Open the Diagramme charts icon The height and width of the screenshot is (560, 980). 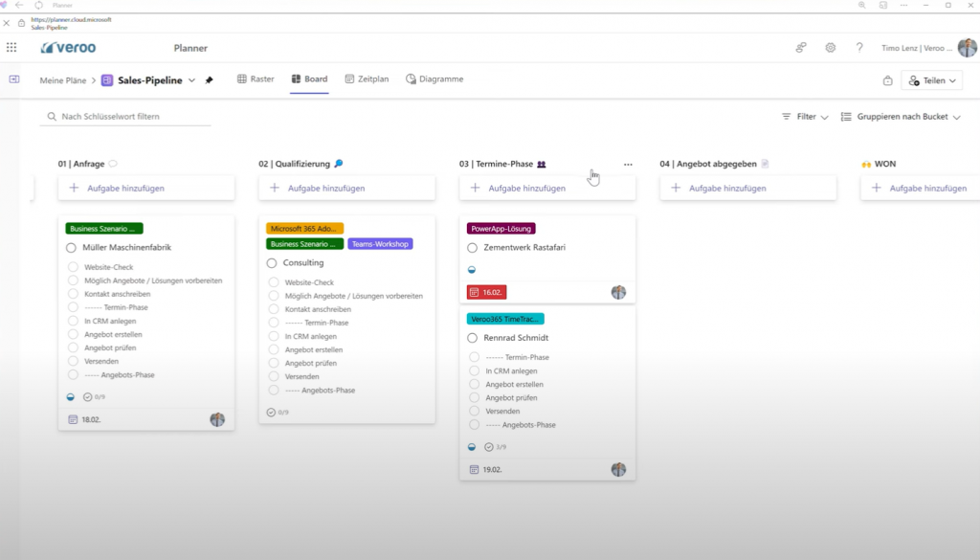point(411,79)
